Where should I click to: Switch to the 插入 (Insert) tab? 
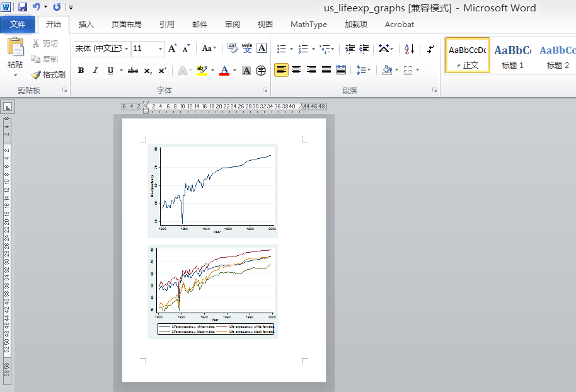[x=86, y=25]
